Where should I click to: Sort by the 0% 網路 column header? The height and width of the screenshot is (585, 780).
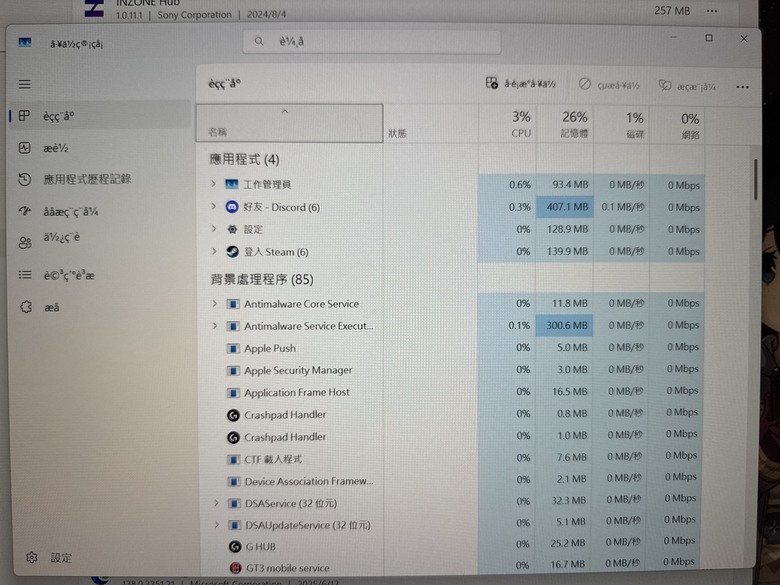678,125
